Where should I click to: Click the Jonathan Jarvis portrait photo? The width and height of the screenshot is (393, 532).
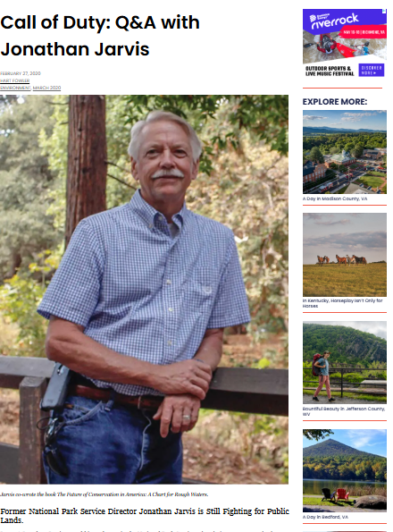pos(144,290)
